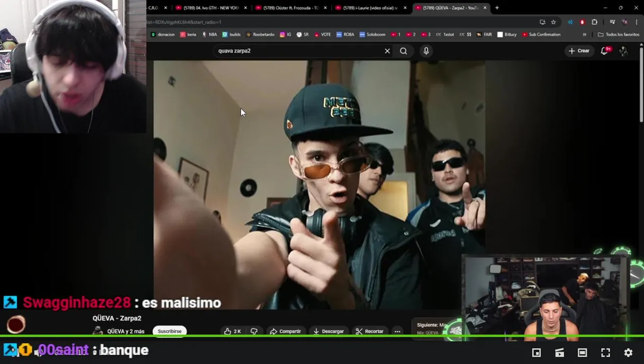Open the builds bookmark
644x364 pixels.
231,34
